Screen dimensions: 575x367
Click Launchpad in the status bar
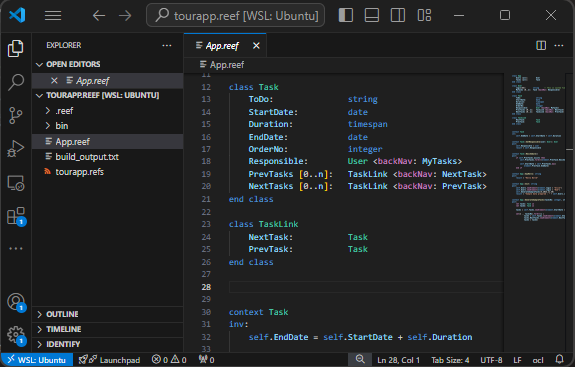109,360
